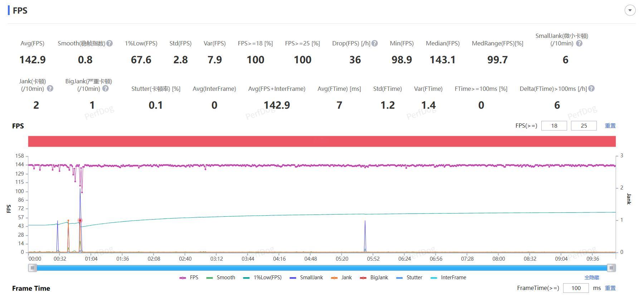
Task: Toggle the FPS series in the legend
Action: [189, 277]
